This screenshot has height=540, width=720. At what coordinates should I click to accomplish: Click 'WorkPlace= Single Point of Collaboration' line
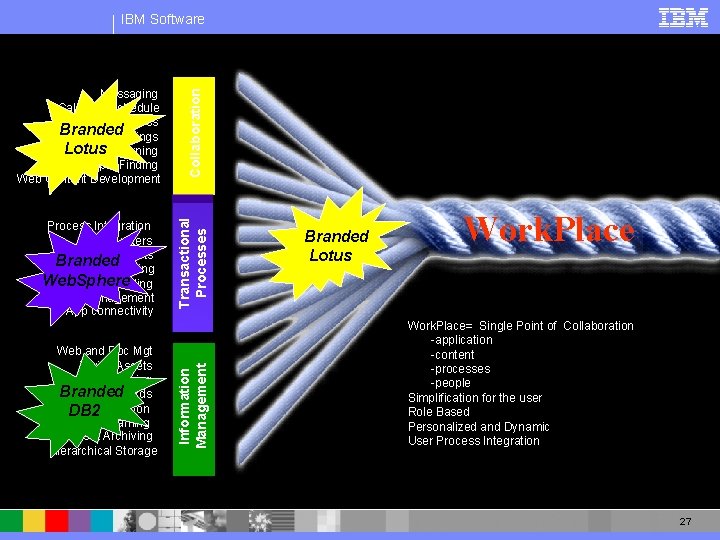click(520, 326)
